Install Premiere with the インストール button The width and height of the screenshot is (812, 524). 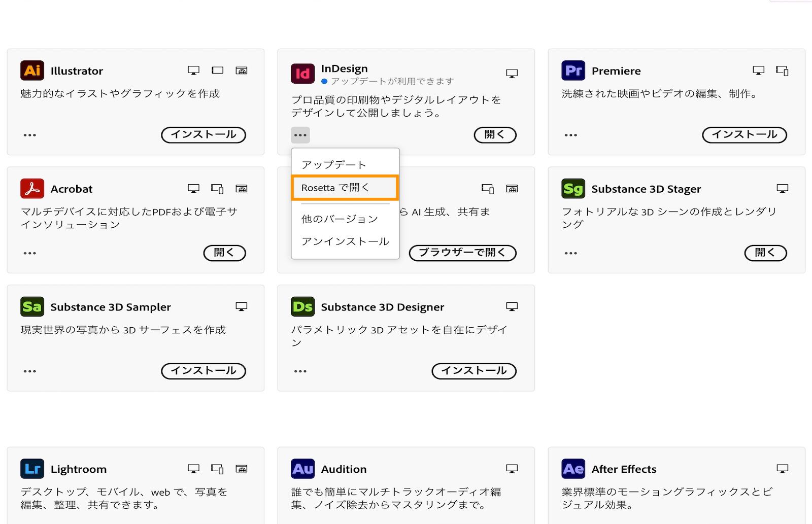pos(745,134)
